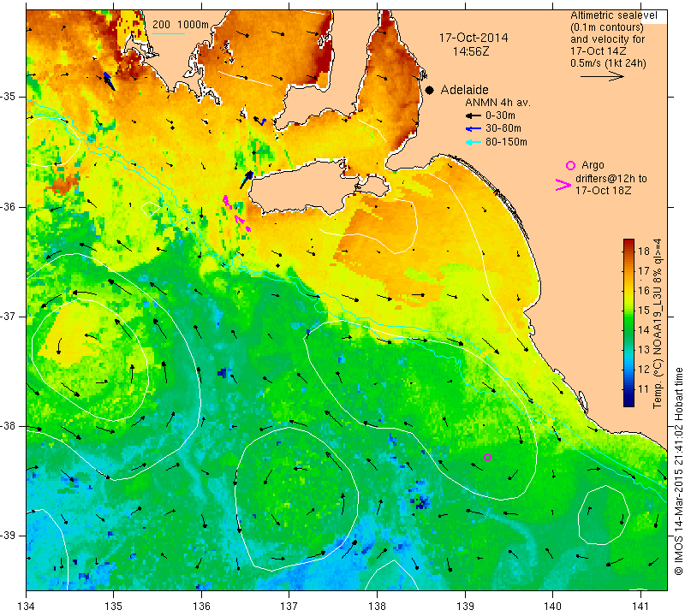Click the Adelaide city label
This screenshot has height=616, width=685.
[464, 90]
